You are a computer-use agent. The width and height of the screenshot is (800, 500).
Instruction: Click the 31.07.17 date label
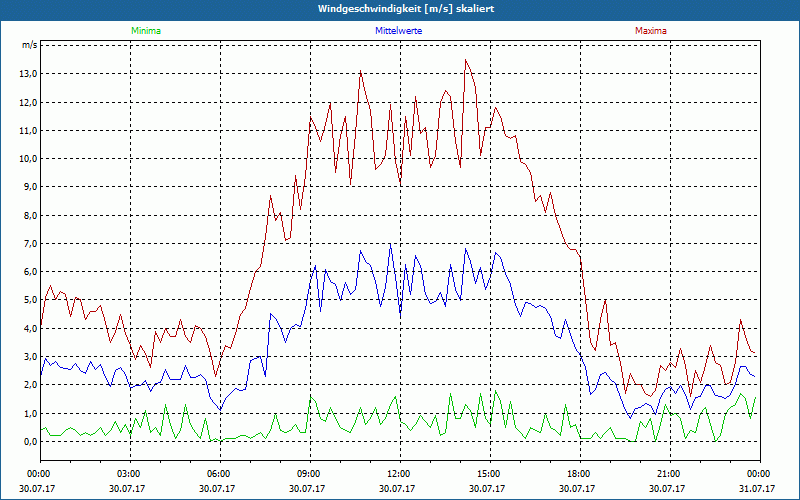pyautogui.click(x=757, y=488)
